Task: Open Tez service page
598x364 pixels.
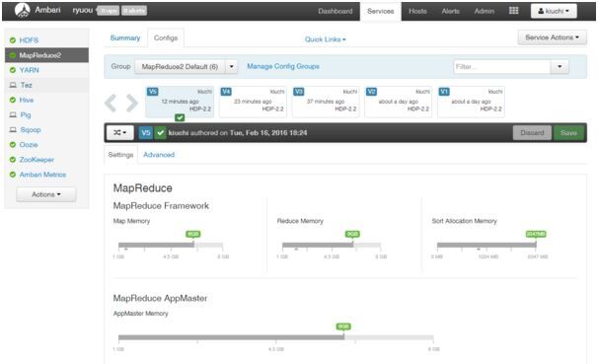Action: click(27, 85)
